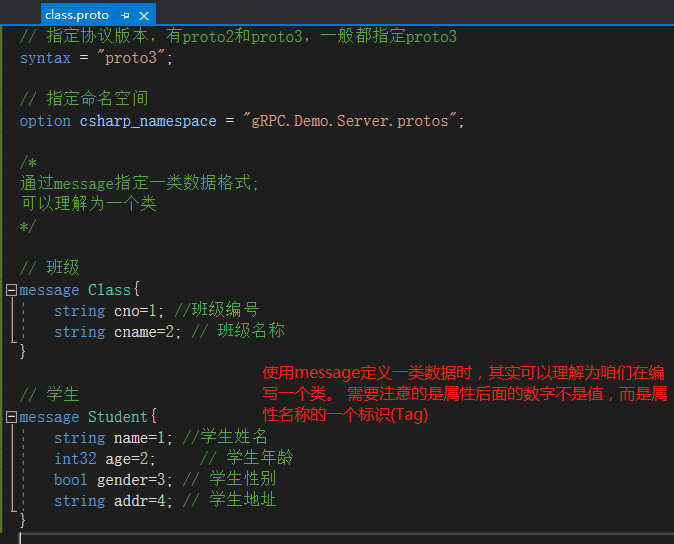Collapse the message Class block

coord(12,290)
